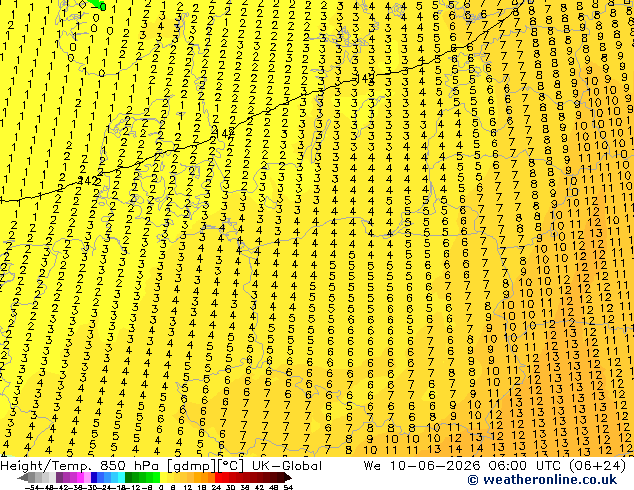This screenshot has height=490, width=634.
Task: Click the bright red swatch above '24'
Action: click(x=218, y=478)
